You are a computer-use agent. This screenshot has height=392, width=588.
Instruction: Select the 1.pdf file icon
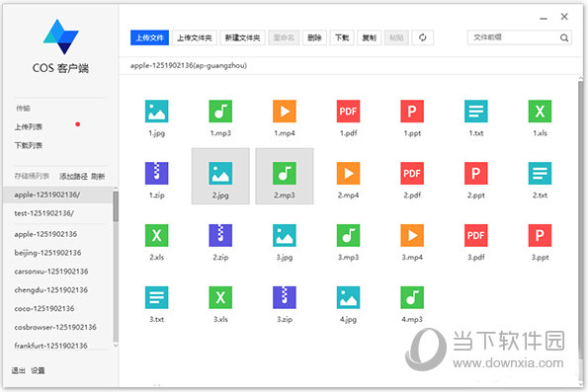click(x=348, y=112)
